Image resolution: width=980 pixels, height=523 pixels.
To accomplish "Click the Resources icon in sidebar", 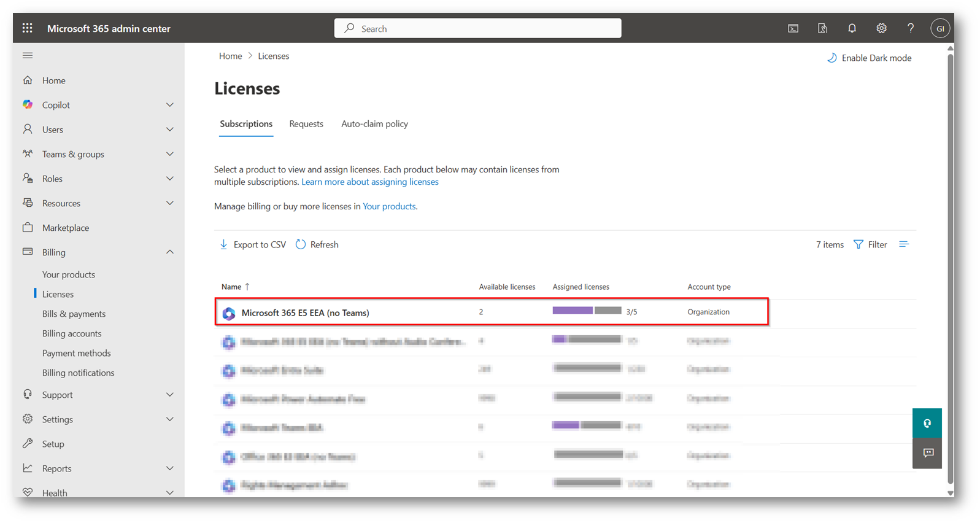I will click(28, 203).
